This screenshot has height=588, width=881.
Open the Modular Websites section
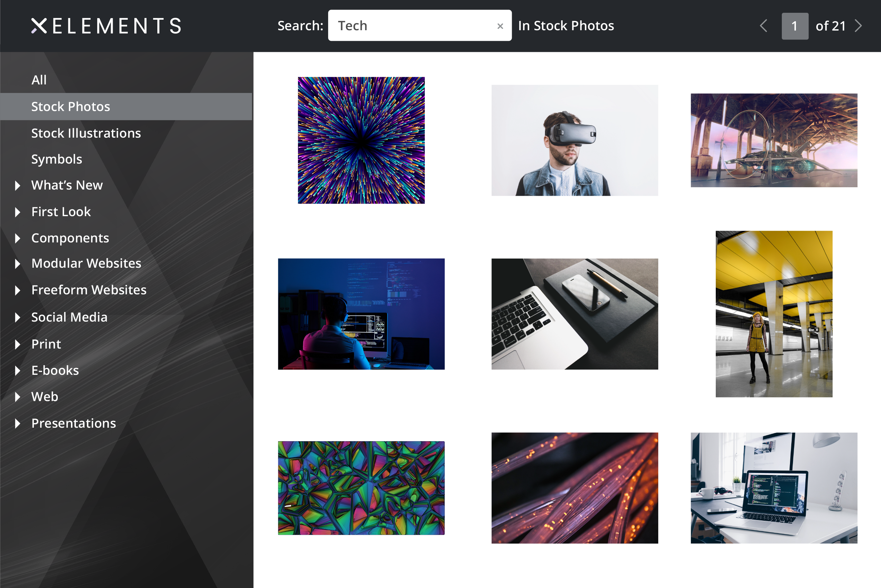(x=86, y=263)
